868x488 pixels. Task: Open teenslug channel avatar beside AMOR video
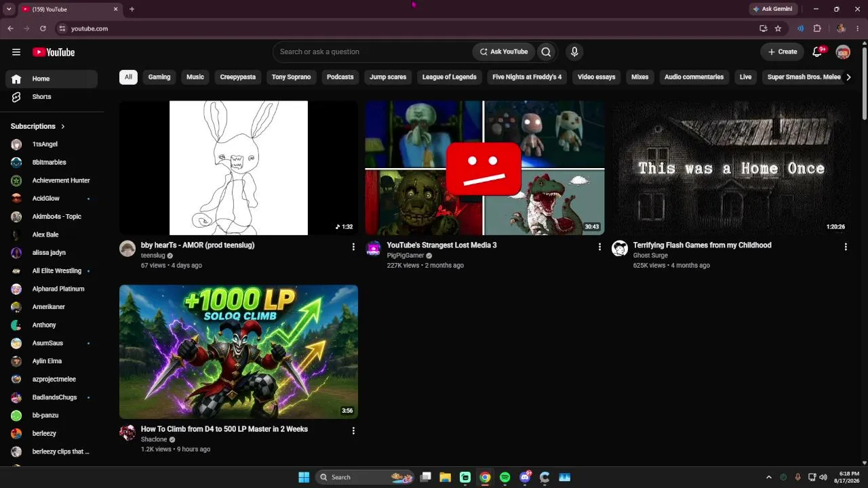point(127,248)
